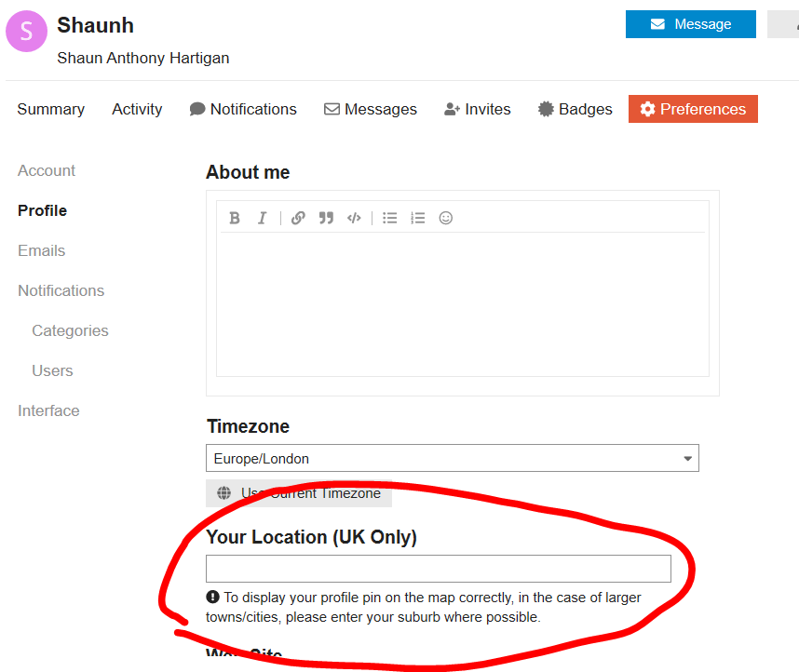The height and width of the screenshot is (672, 799).
Task: Start a bulleted list in the editor
Action: (390, 218)
